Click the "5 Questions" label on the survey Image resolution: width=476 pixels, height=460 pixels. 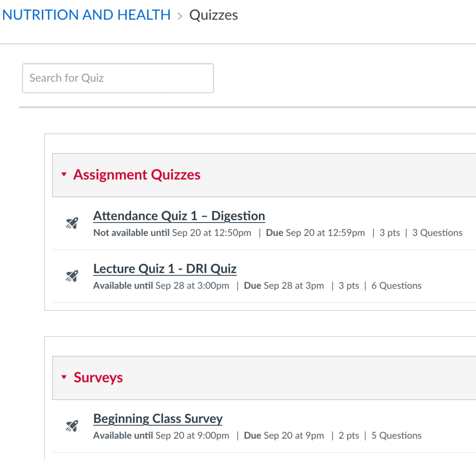396,435
